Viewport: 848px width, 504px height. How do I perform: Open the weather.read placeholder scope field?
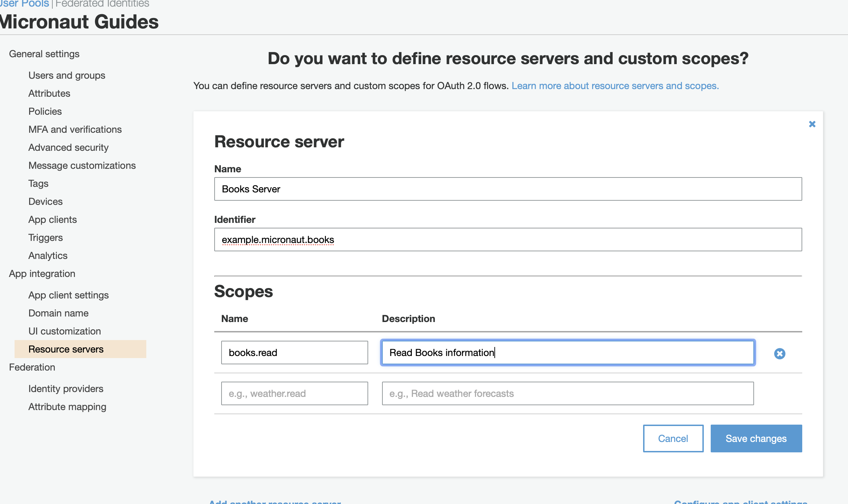coord(294,393)
